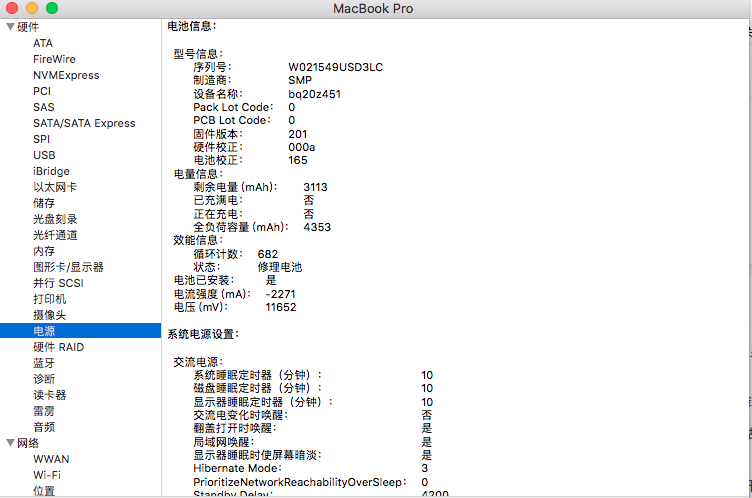Click the serial number W021549USD3LC
Viewport: 752px width, 498px height.
[336, 67]
